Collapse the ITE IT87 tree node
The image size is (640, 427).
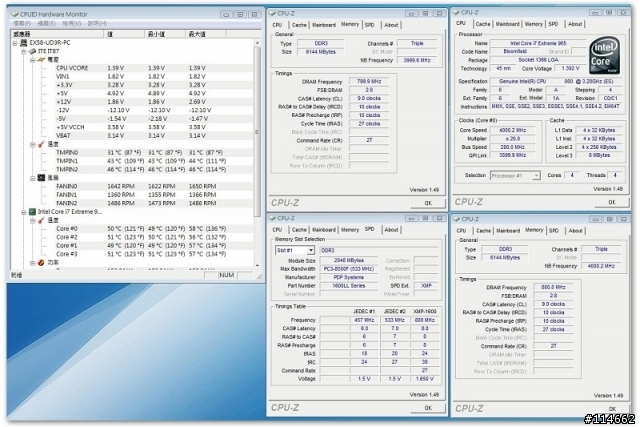[x=24, y=51]
